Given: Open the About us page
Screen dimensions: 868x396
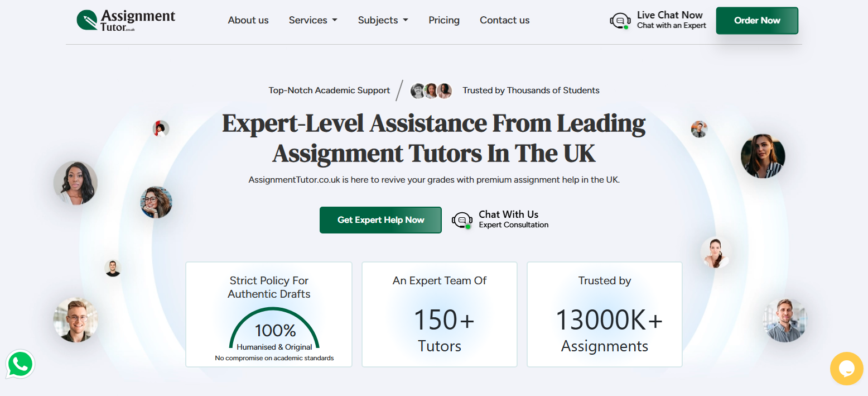Looking at the screenshot, I should [248, 20].
